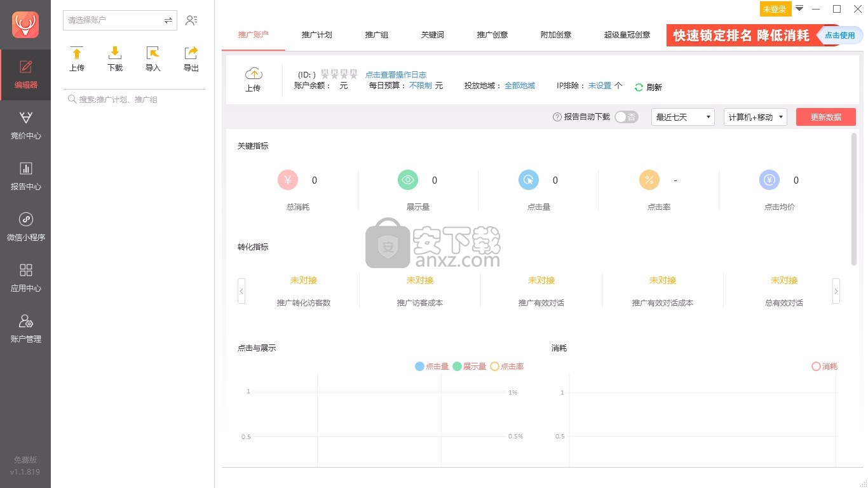Open the 请选择账户 account selector
This screenshot has height=488, width=868.
click(120, 20)
